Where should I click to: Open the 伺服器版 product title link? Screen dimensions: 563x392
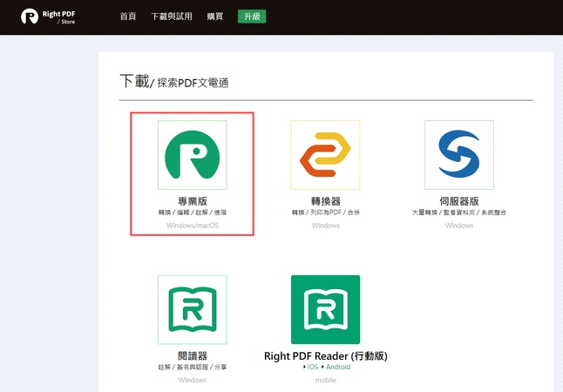pyautogui.click(x=459, y=201)
